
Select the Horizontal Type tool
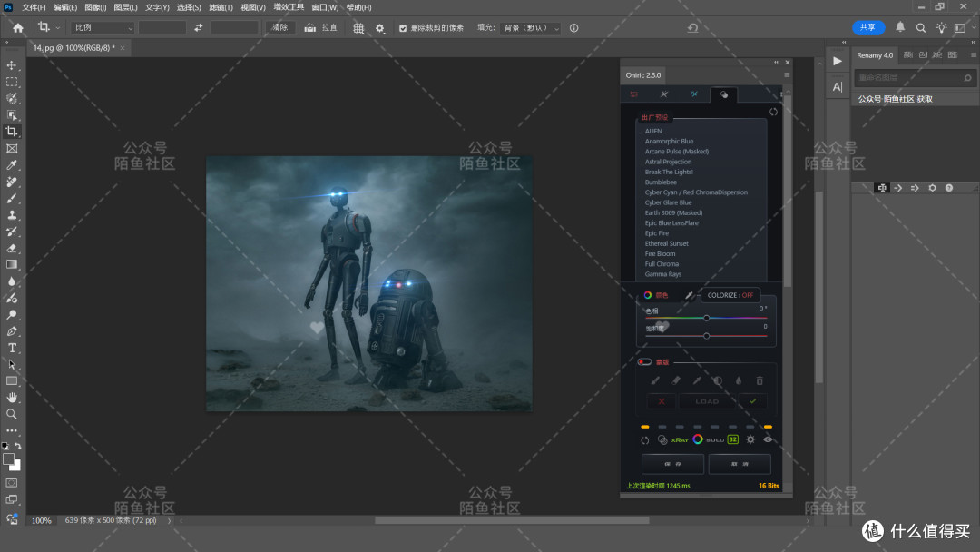pos(12,348)
